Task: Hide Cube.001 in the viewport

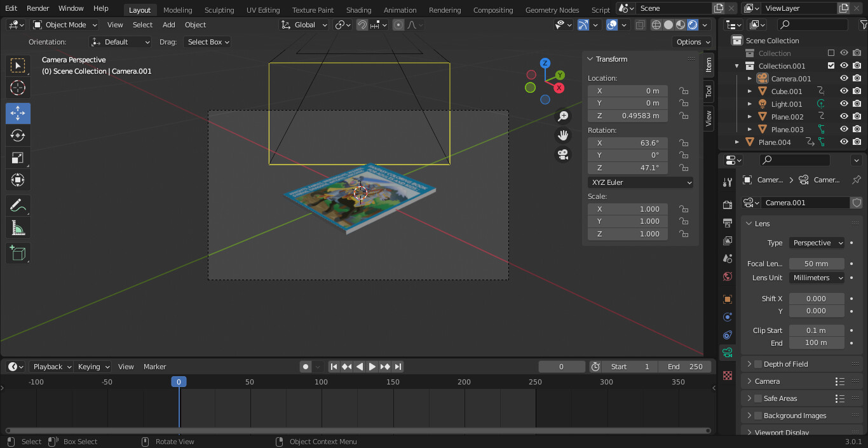Action: 844,91
